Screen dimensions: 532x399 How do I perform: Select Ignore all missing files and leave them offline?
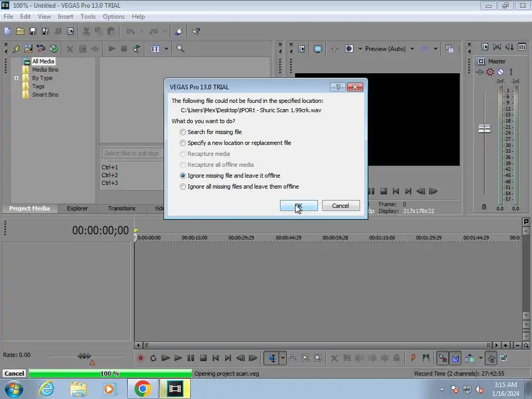(240, 187)
